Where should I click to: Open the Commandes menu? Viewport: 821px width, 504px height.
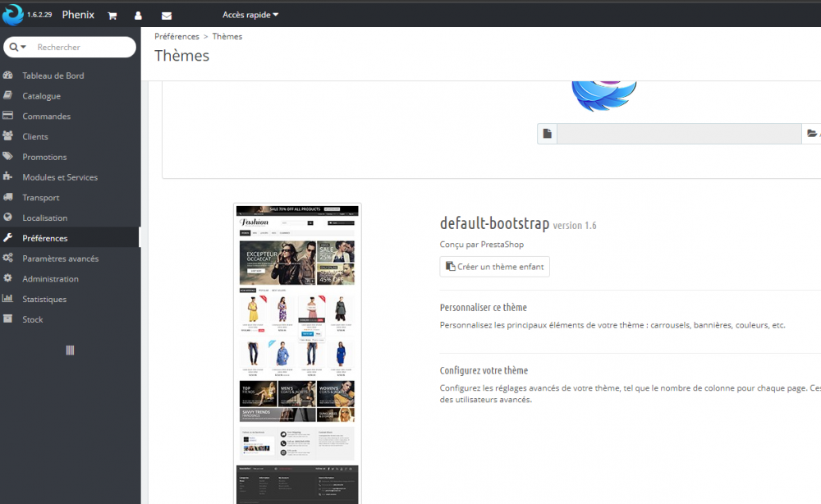click(x=70, y=117)
